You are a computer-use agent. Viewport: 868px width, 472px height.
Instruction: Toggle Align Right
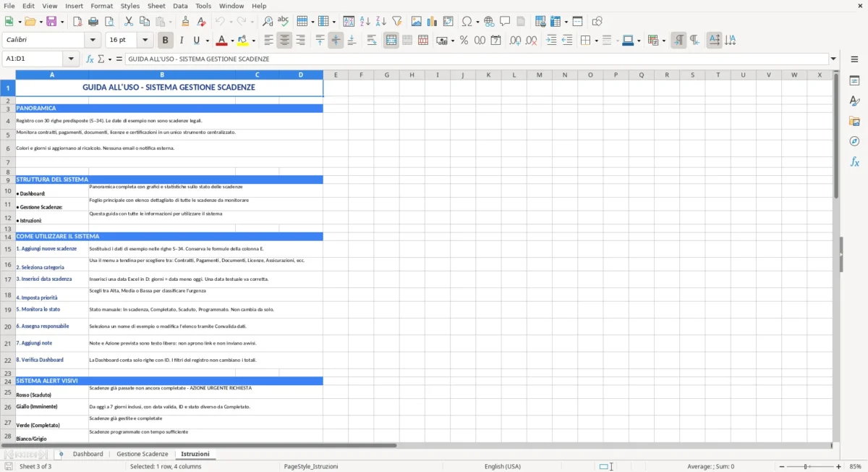[300, 41]
